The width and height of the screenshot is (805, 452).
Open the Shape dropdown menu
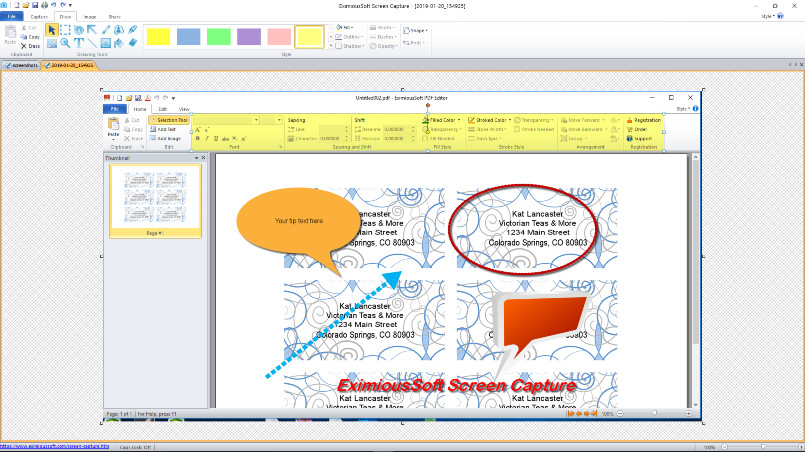click(415, 30)
